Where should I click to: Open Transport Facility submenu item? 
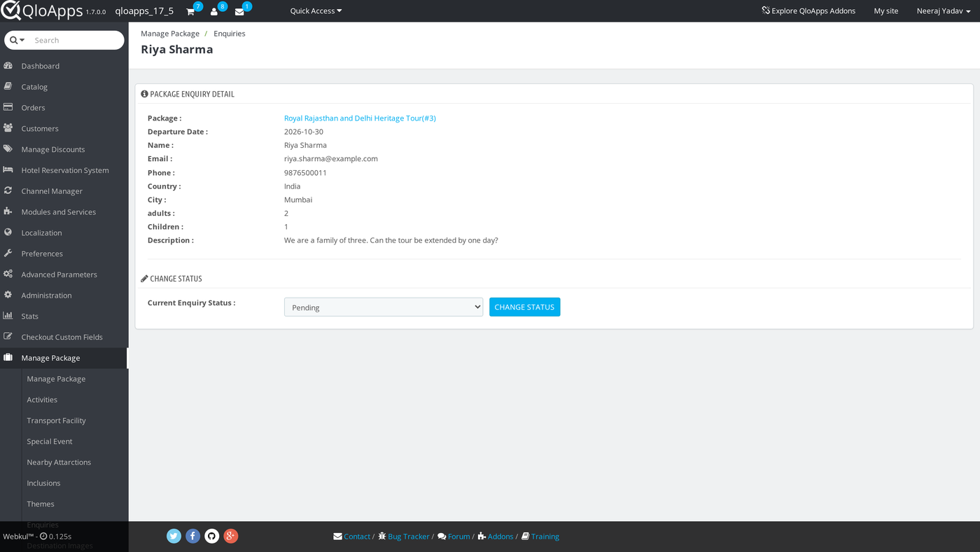(x=56, y=420)
